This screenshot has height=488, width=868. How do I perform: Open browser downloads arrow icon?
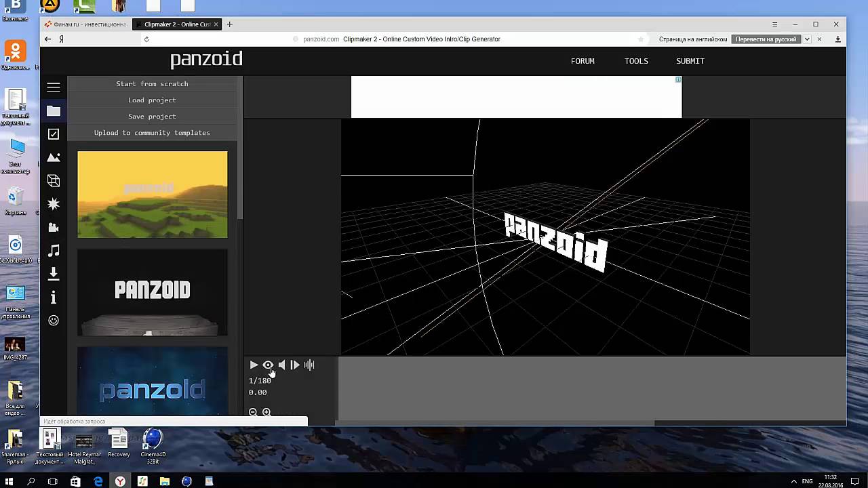pos(837,39)
